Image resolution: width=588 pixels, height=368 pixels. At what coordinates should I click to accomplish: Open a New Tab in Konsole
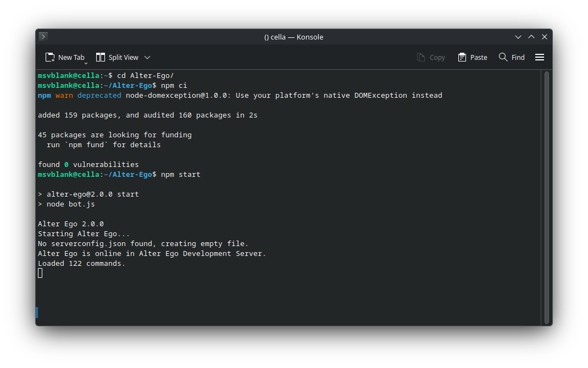(x=65, y=57)
